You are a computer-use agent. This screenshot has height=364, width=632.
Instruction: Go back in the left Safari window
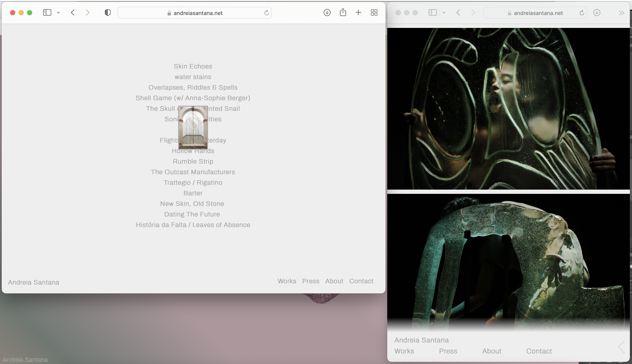(73, 12)
